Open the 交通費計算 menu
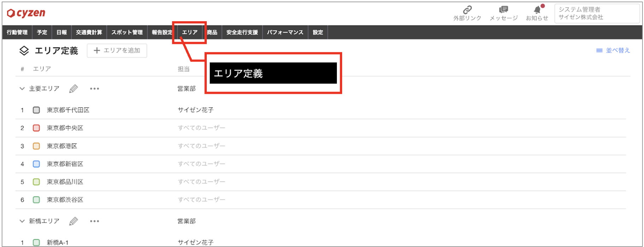The width and height of the screenshot is (644, 247). tap(89, 32)
